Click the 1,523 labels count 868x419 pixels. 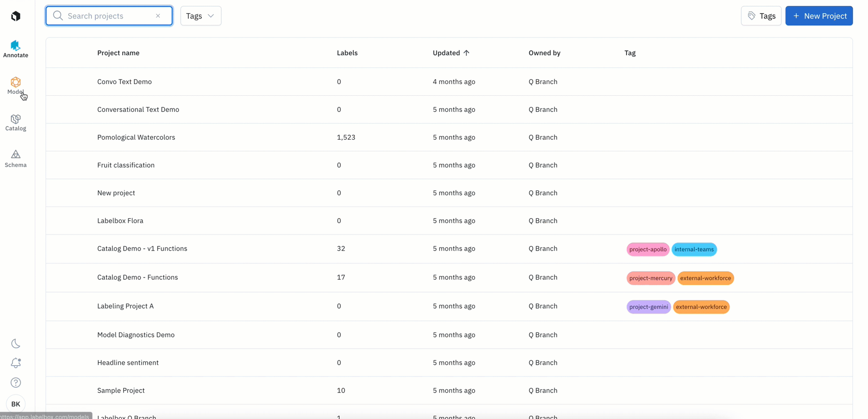[346, 137]
